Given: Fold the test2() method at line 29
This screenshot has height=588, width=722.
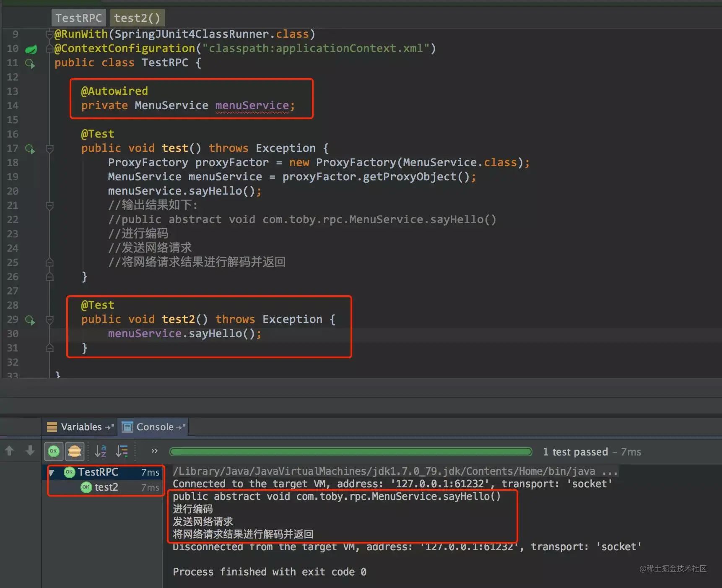Looking at the screenshot, I should [49, 320].
